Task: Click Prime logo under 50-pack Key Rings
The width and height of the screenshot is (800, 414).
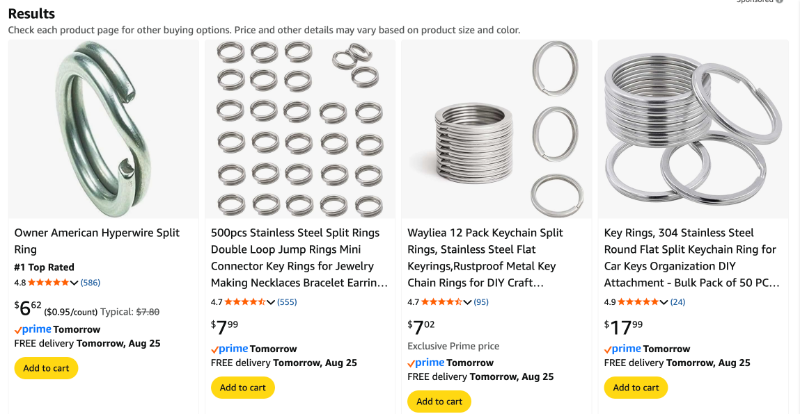Action: [x=623, y=349]
